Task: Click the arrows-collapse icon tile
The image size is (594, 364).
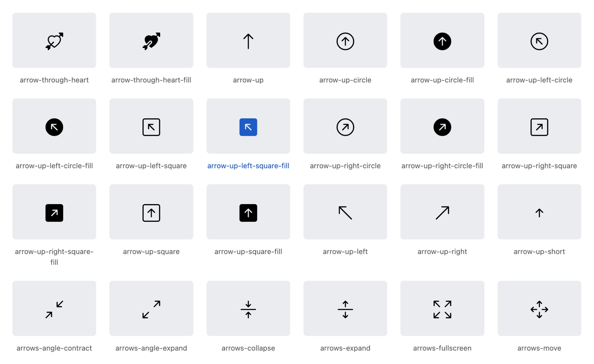Action: click(248, 309)
